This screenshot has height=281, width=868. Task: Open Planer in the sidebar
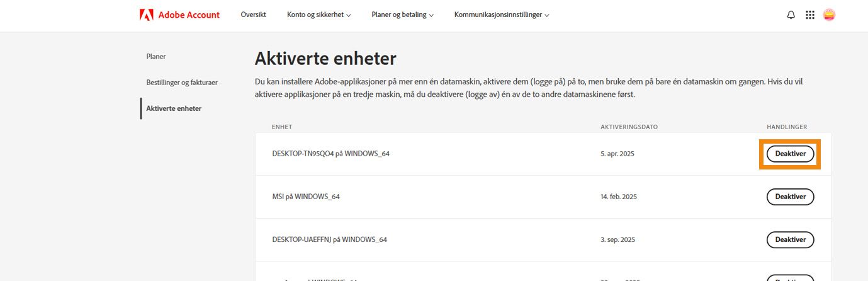tap(156, 56)
